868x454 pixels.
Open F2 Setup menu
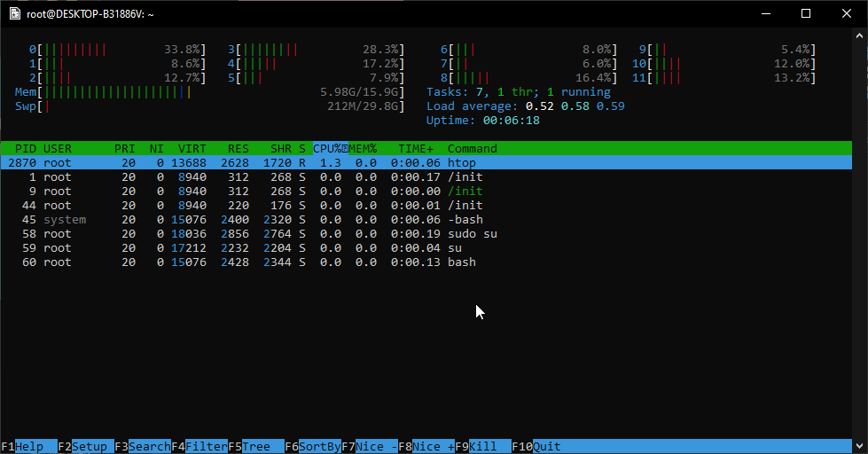89,446
